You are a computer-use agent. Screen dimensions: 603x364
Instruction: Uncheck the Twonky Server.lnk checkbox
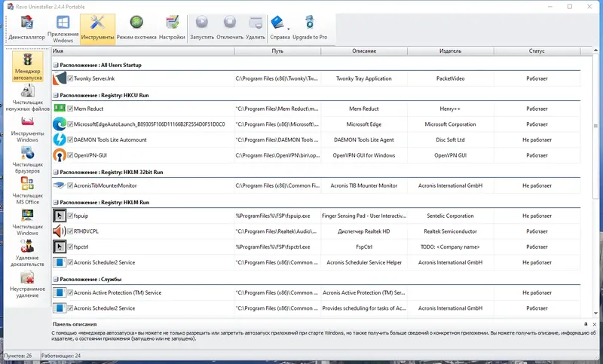click(x=70, y=78)
